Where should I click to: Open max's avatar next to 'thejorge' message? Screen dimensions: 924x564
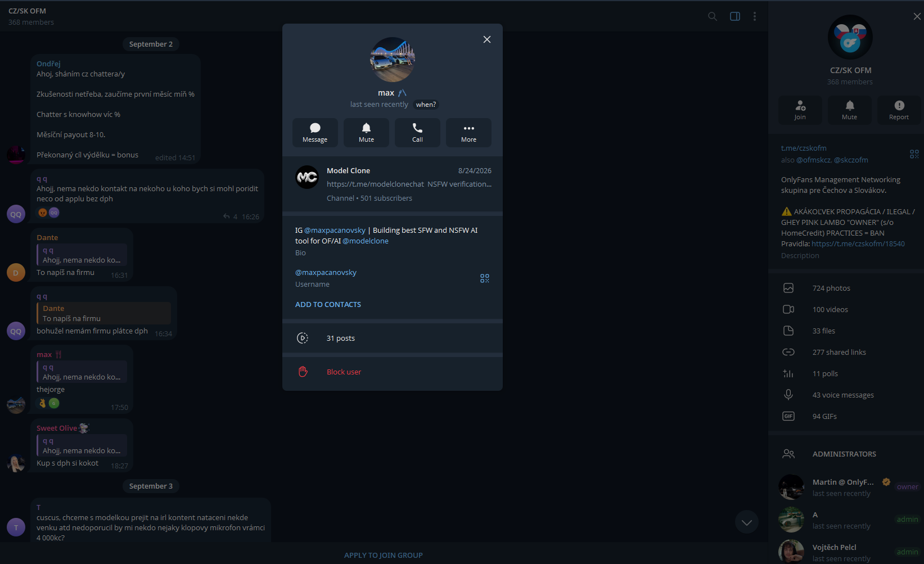click(x=16, y=404)
